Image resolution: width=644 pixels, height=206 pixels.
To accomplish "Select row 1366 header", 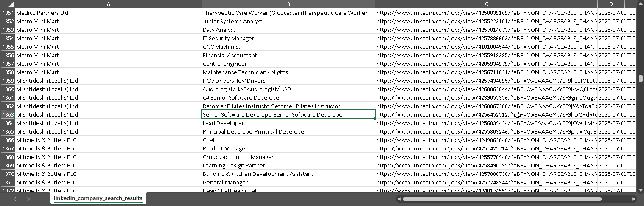I will pyautogui.click(x=8, y=140).
